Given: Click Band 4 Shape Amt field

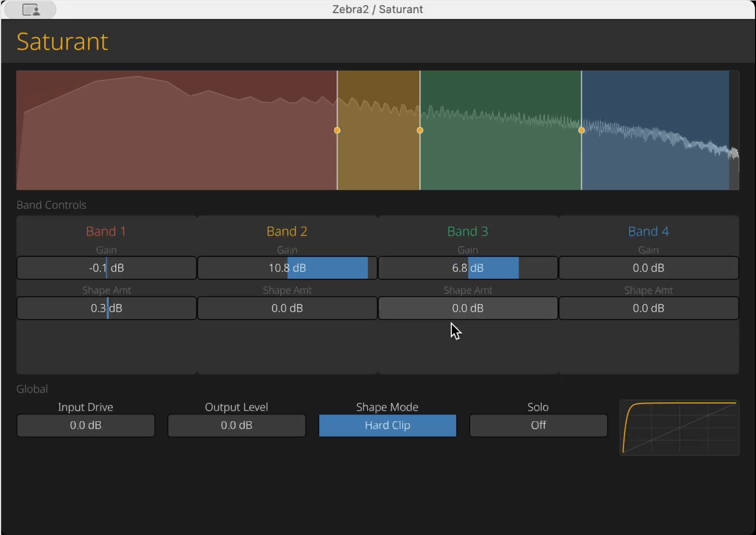Looking at the screenshot, I should [x=648, y=308].
